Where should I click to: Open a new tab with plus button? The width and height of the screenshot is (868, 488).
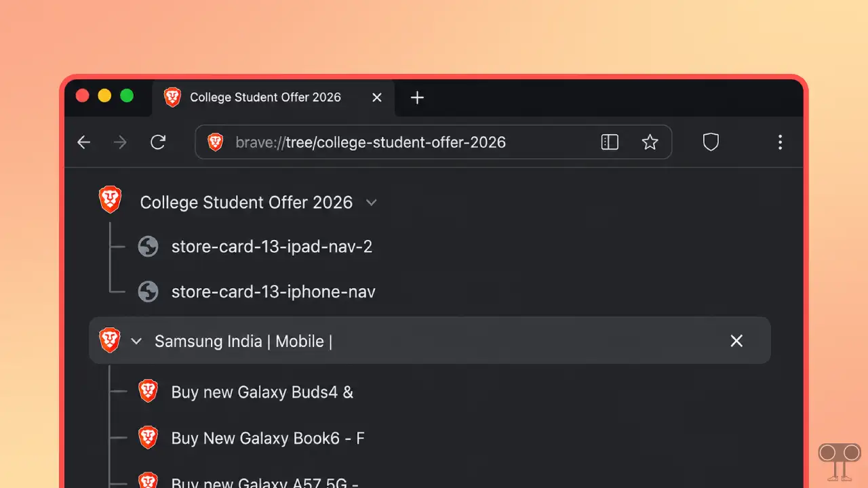(x=417, y=98)
